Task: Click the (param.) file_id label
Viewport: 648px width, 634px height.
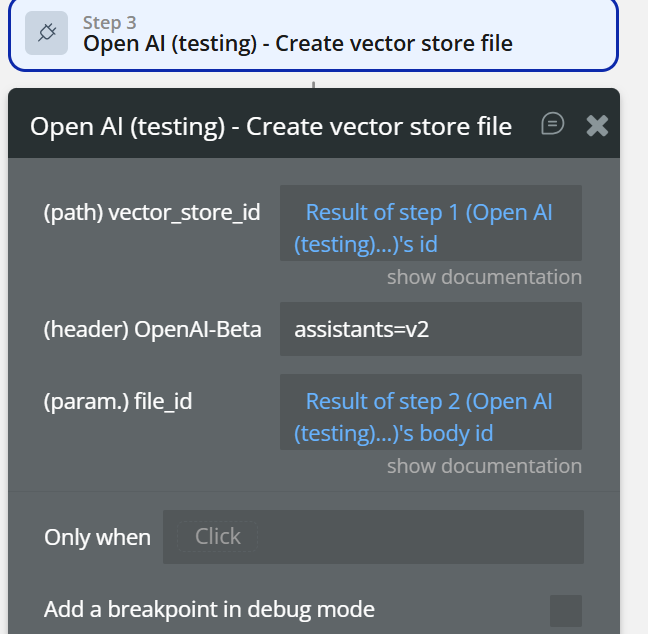Action: [118, 401]
